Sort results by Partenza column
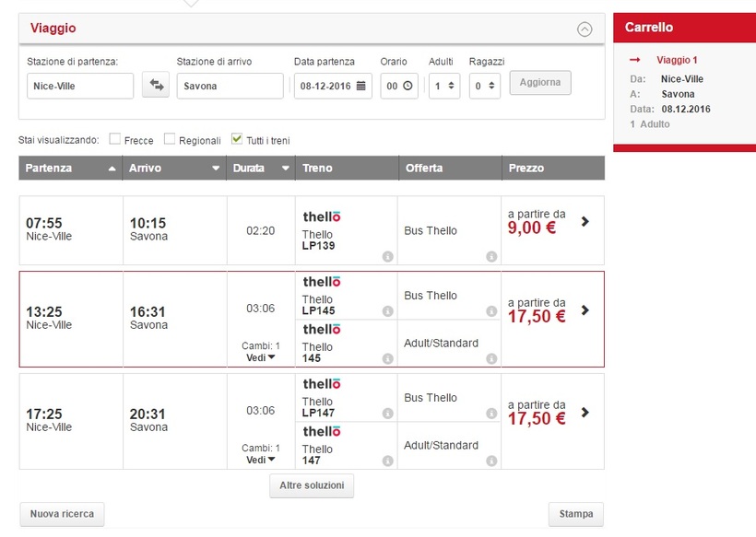 [70, 169]
